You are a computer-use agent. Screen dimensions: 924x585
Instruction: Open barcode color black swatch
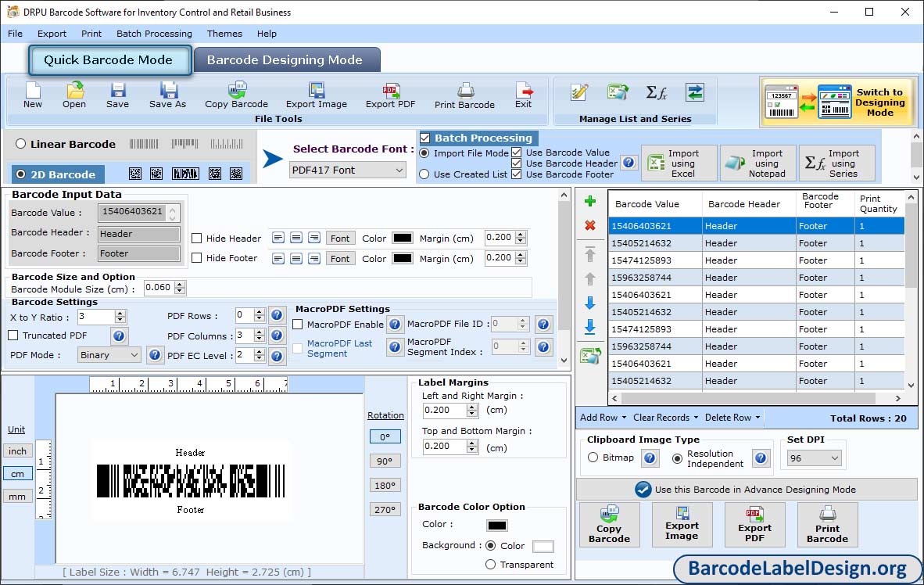[496, 525]
